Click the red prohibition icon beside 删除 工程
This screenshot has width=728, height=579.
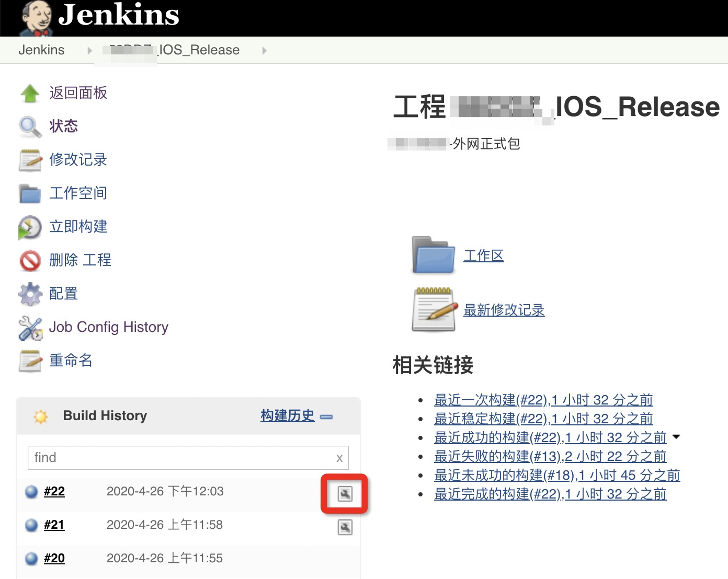30,261
